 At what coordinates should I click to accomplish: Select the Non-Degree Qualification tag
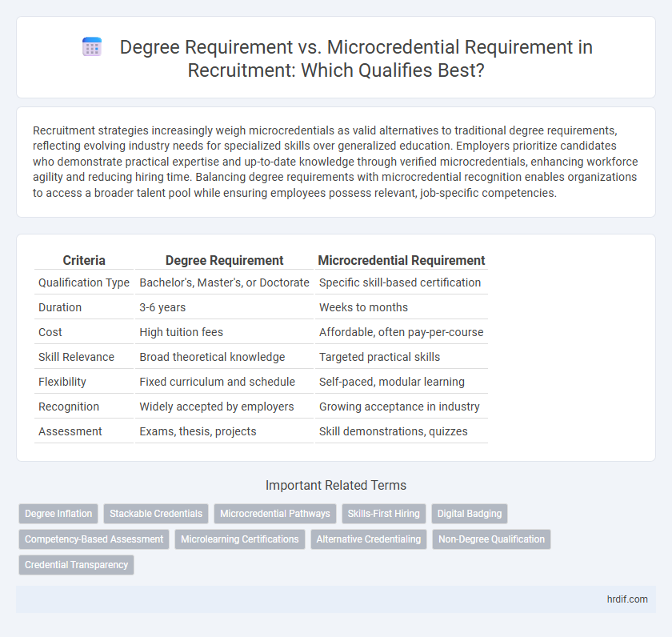point(491,539)
